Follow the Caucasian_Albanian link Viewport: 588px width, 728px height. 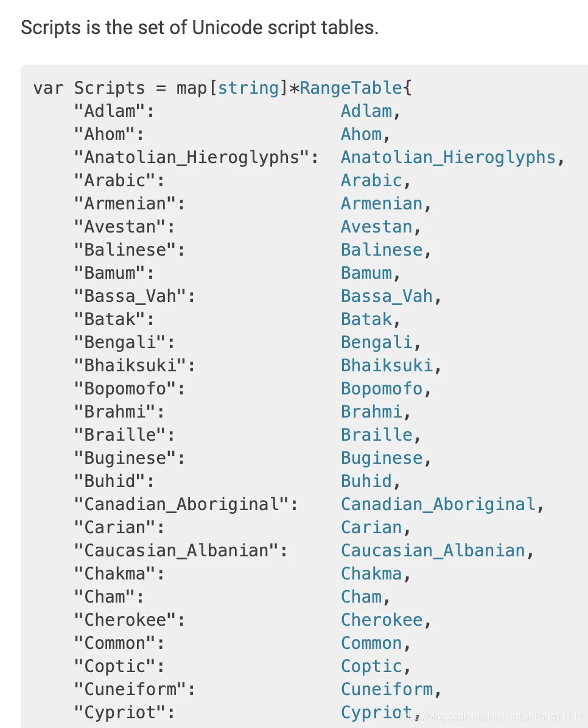pos(433,551)
